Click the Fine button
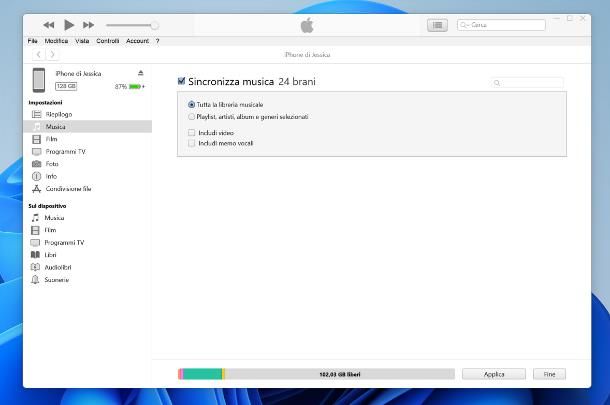The image size is (610, 405). coord(549,374)
